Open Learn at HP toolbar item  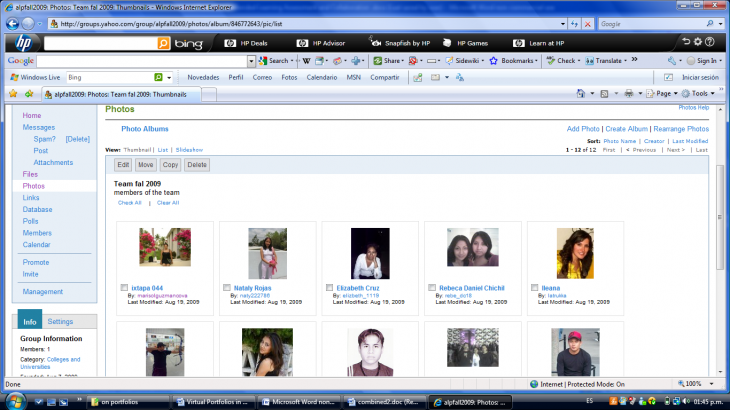[x=538, y=43]
